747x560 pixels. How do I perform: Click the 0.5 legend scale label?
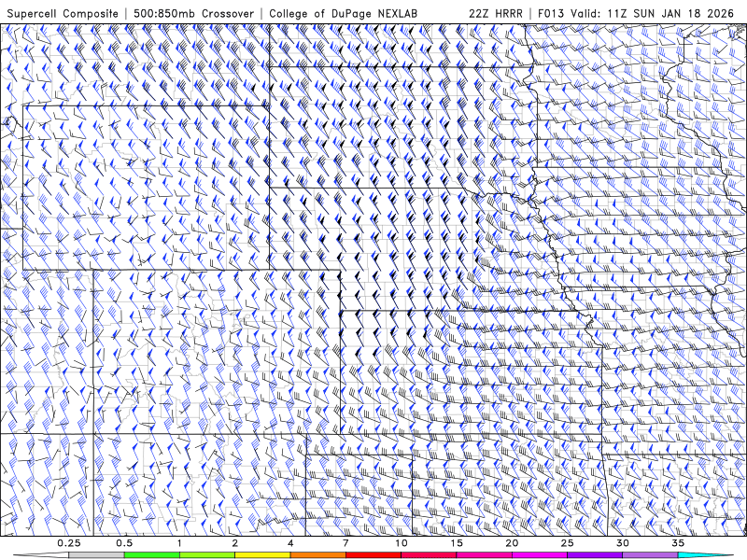point(124,543)
